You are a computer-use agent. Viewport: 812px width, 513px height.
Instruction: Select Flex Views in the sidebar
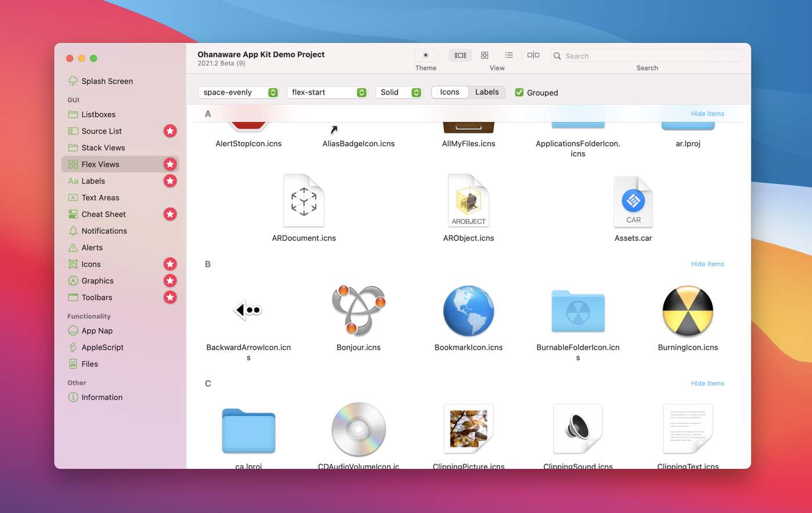(x=120, y=164)
